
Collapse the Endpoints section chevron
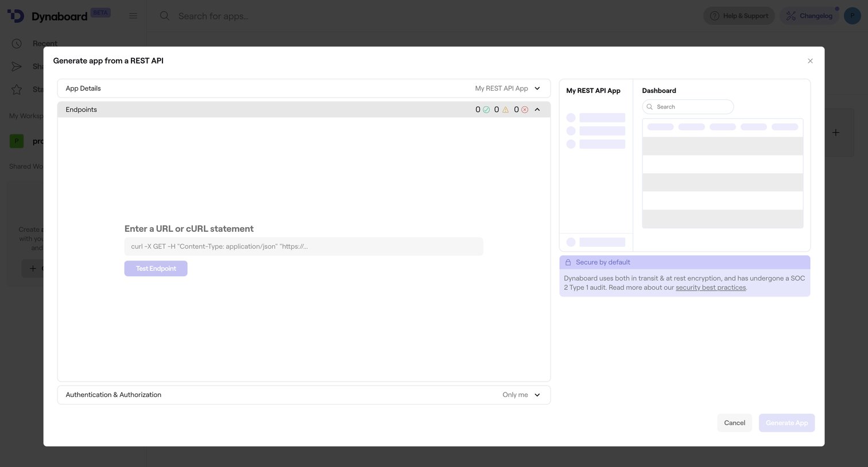click(x=537, y=110)
